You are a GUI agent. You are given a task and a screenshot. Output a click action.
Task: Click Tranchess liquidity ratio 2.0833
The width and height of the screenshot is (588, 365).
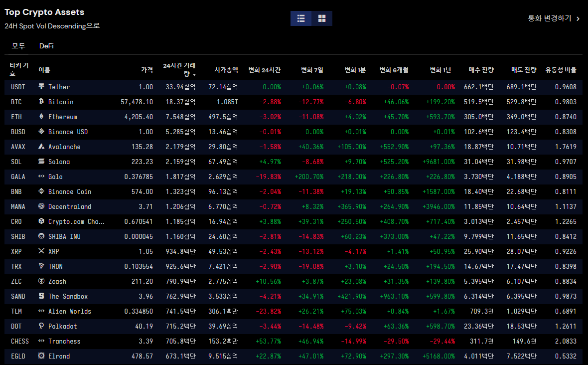coord(566,342)
